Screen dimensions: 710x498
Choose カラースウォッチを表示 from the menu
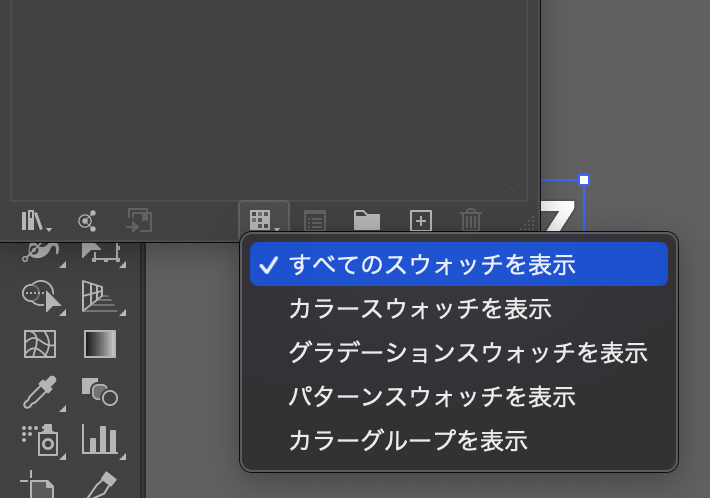[x=459, y=309]
